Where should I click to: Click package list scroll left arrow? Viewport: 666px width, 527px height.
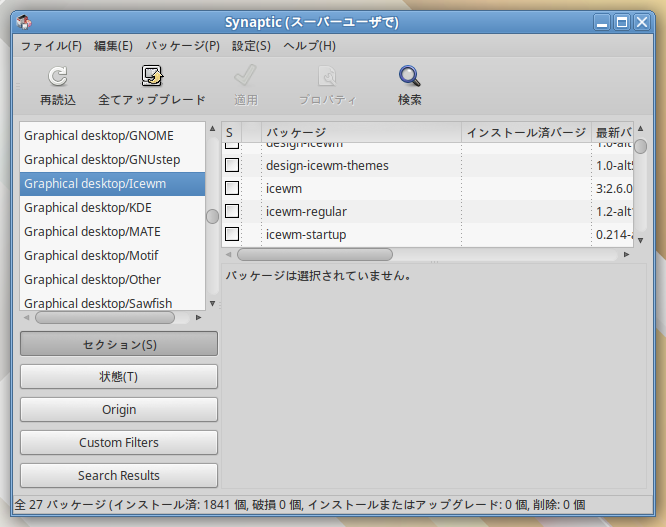tap(229, 255)
